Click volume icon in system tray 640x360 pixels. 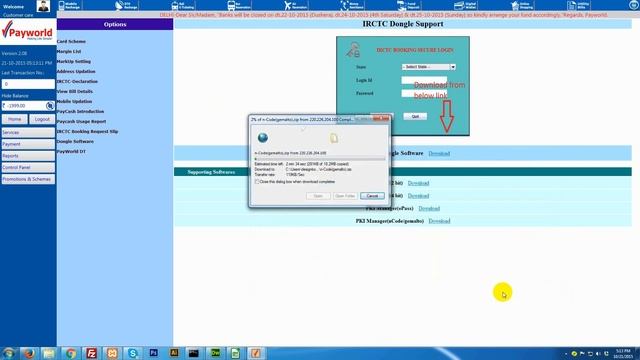[598, 353]
